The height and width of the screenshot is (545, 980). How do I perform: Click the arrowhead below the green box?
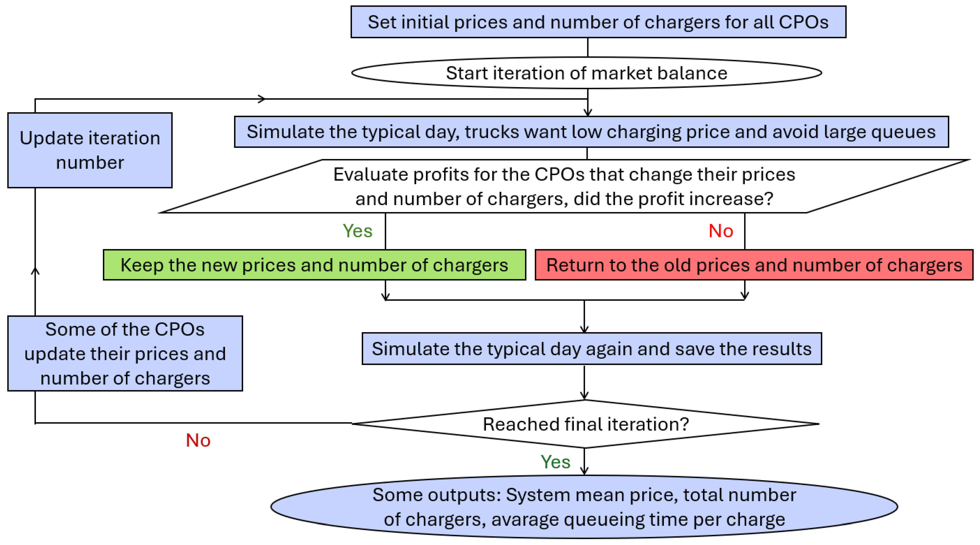coord(385,296)
